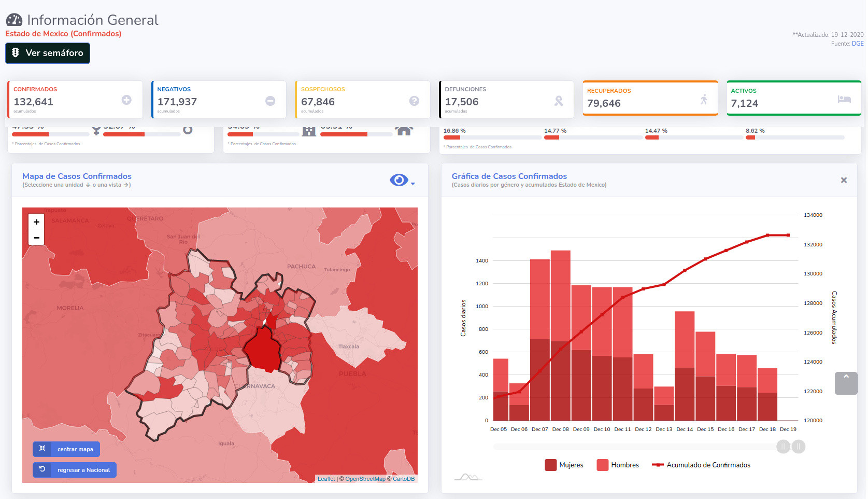Click the left handle of chart range slider
Image resolution: width=868 pixels, height=499 pixels.
(x=783, y=446)
